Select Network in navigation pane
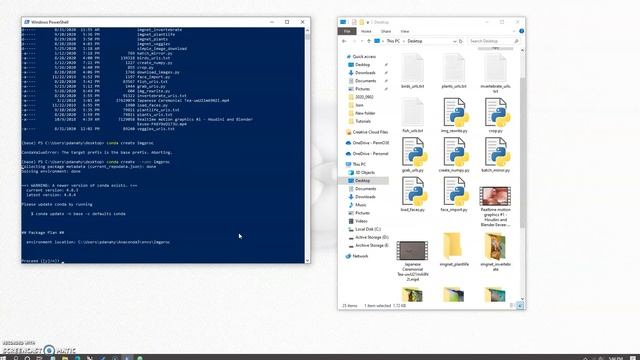Screen dimensions: 640x360 [360, 256]
